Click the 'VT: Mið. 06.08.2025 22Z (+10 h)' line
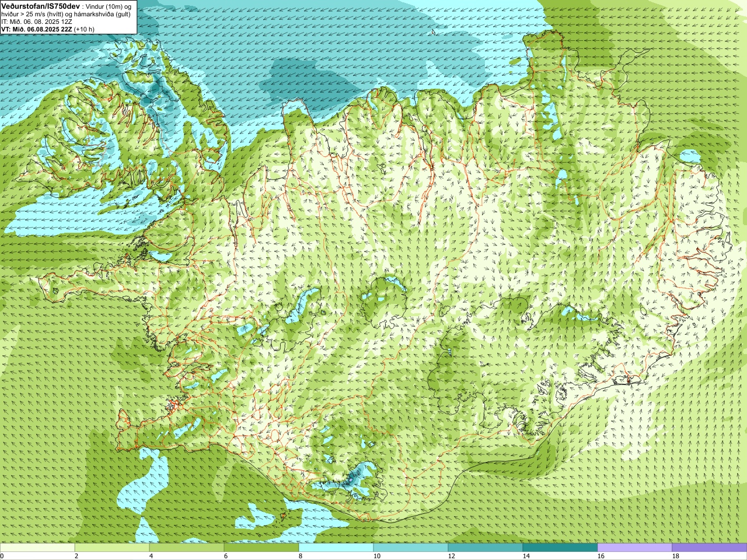The width and height of the screenshot is (747, 560). click(x=48, y=29)
